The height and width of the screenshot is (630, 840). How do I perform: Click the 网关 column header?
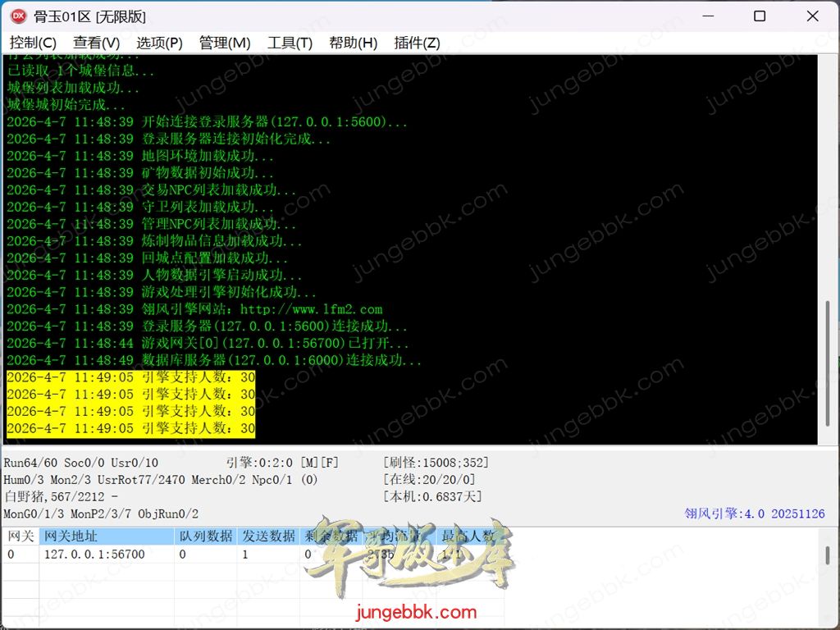(21, 536)
